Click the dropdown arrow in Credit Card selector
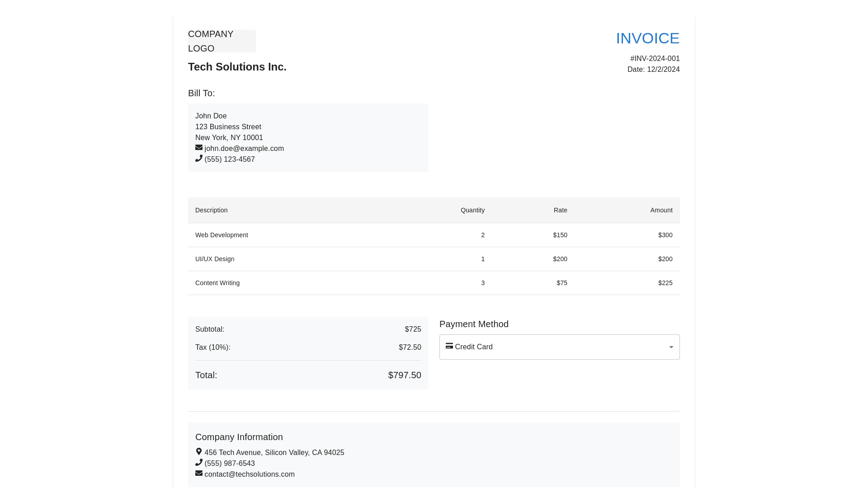This screenshot has width=868, height=488. coord(671,347)
